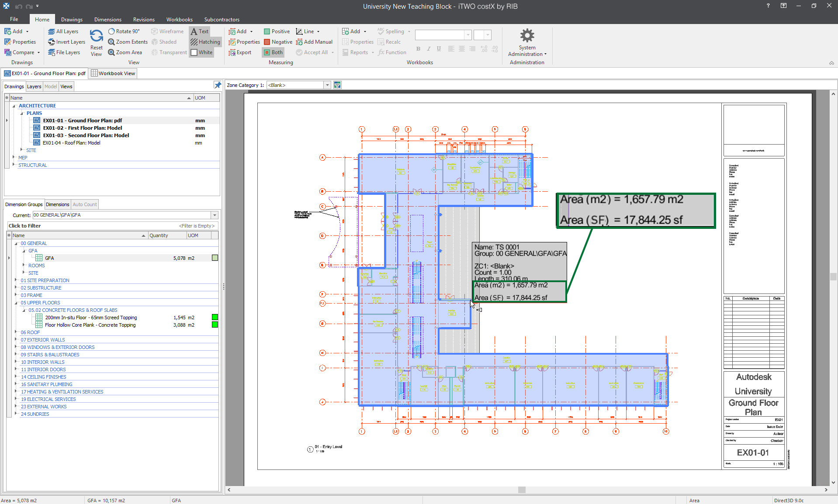Click the Wireframe view icon

point(154,31)
